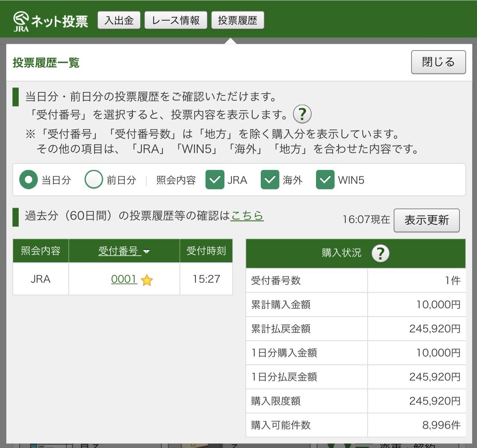Open receipt number 0001 link
Screen dimensions: 477x448
tap(124, 279)
